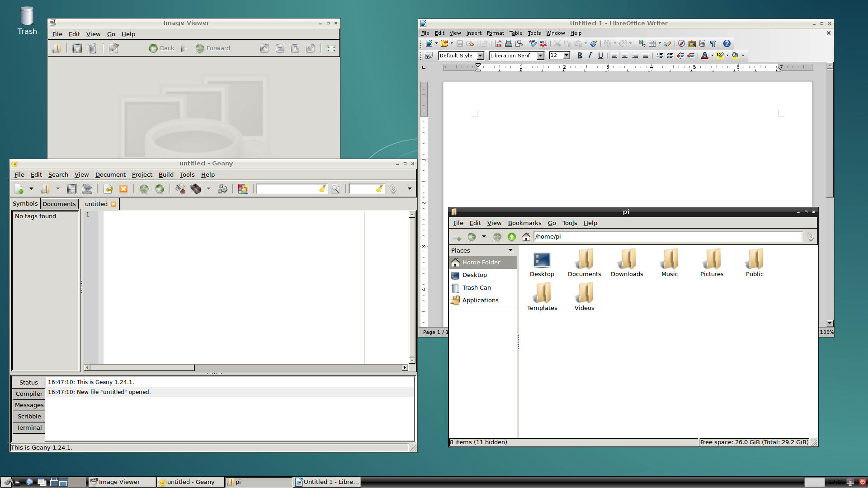Screen dimensions: 868x488
Task: Click fullscreen icon in Image Viewer toolbar
Action: point(331,48)
